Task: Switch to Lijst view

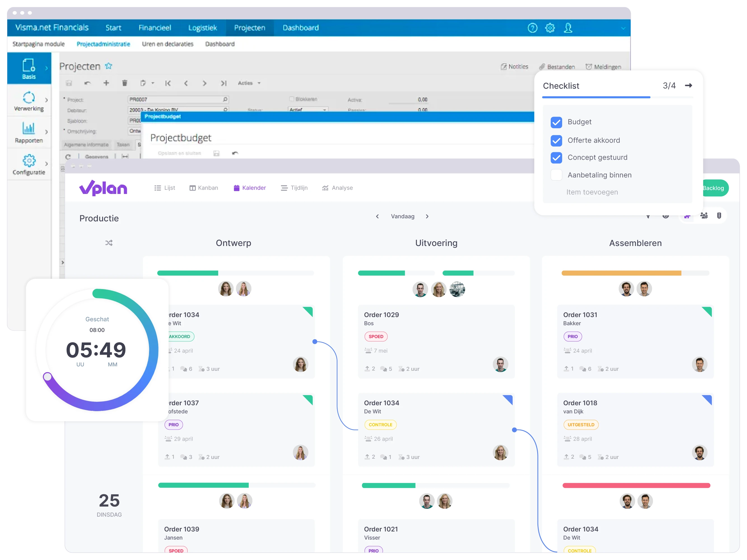Action: (164, 188)
